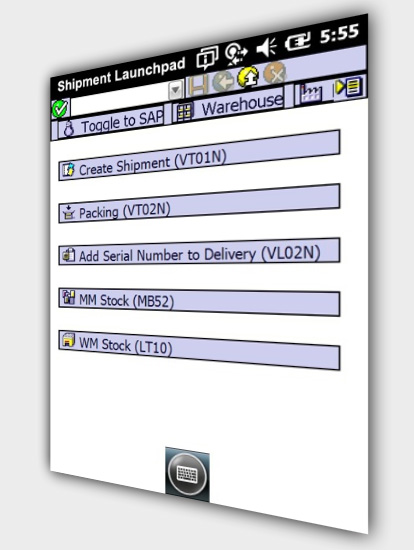Click the factory chart toolbar icon
Image resolution: width=414 pixels, height=550 pixels.
pyautogui.click(x=310, y=93)
